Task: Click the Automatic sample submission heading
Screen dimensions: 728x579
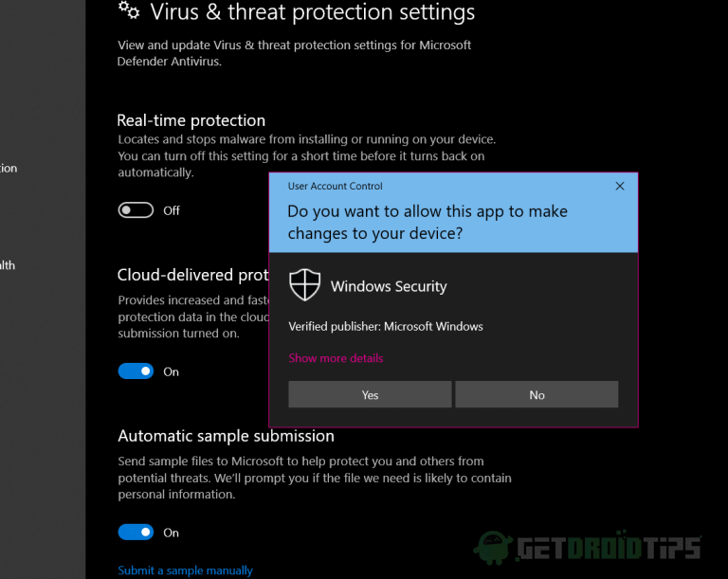Action: [x=226, y=436]
